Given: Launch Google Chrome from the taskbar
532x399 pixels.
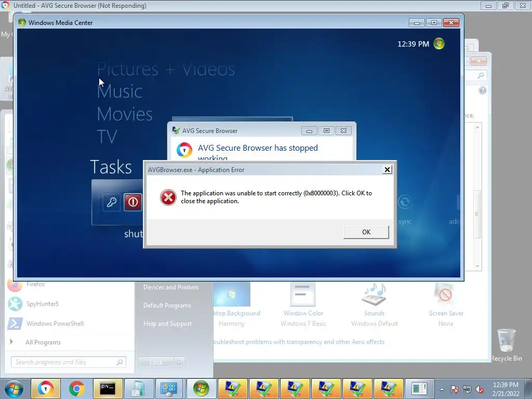Looking at the screenshot, I should click(x=77, y=389).
